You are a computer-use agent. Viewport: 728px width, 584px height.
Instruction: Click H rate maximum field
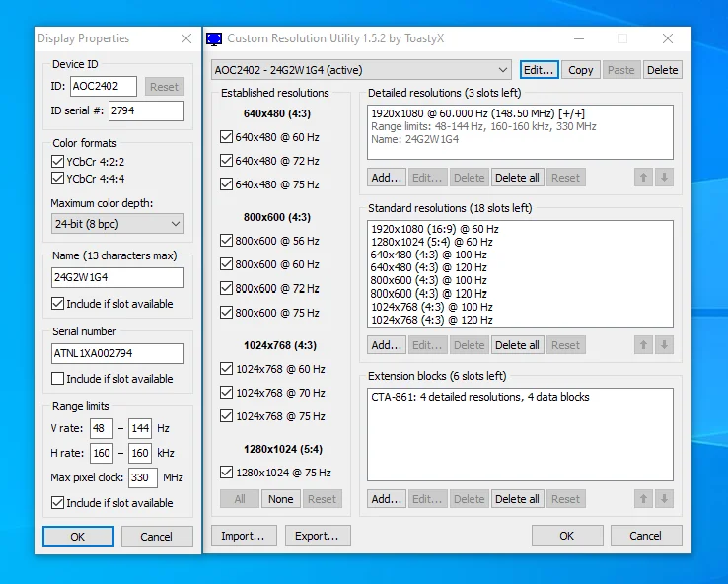pyautogui.click(x=140, y=453)
